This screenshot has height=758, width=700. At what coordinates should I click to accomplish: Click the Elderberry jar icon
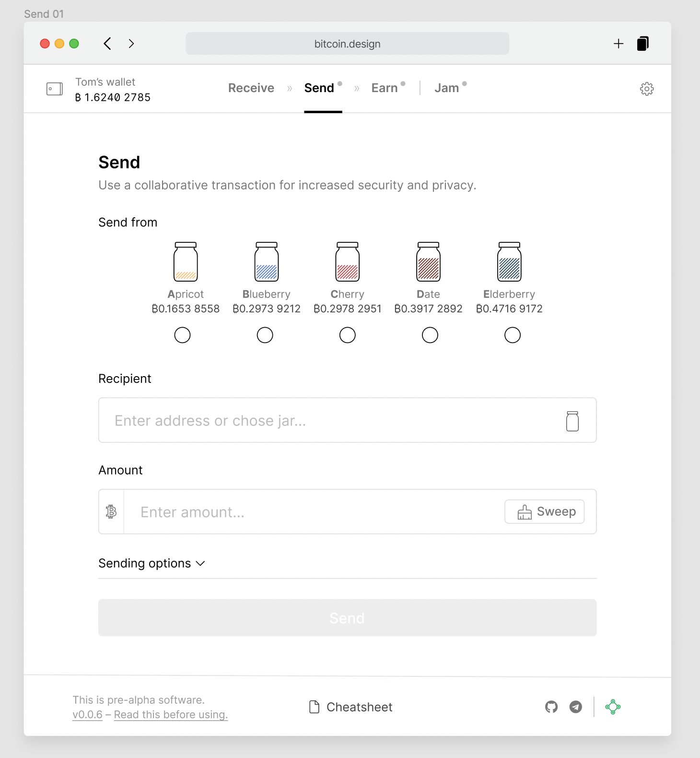pos(509,261)
